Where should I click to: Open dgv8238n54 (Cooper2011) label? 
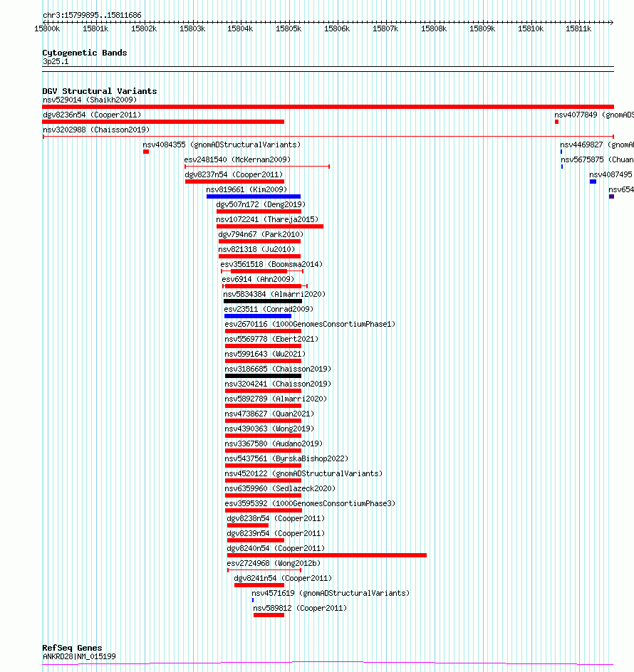coord(276,518)
